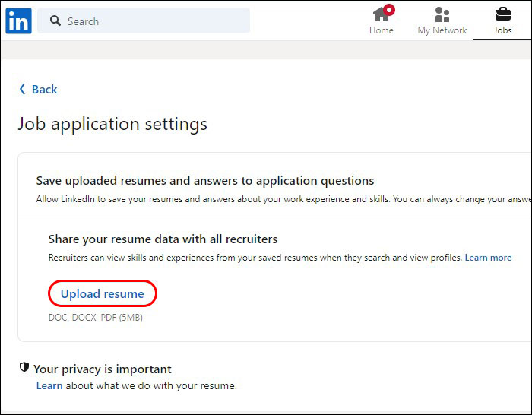Click the Back link text
The height and width of the screenshot is (415, 532).
pyautogui.click(x=44, y=90)
